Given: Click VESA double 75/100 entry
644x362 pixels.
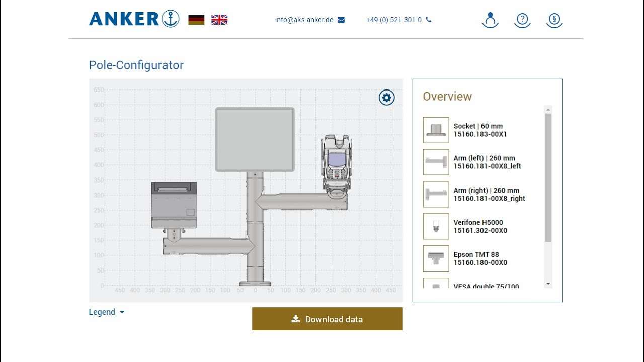Looking at the screenshot, I should click(x=486, y=286).
